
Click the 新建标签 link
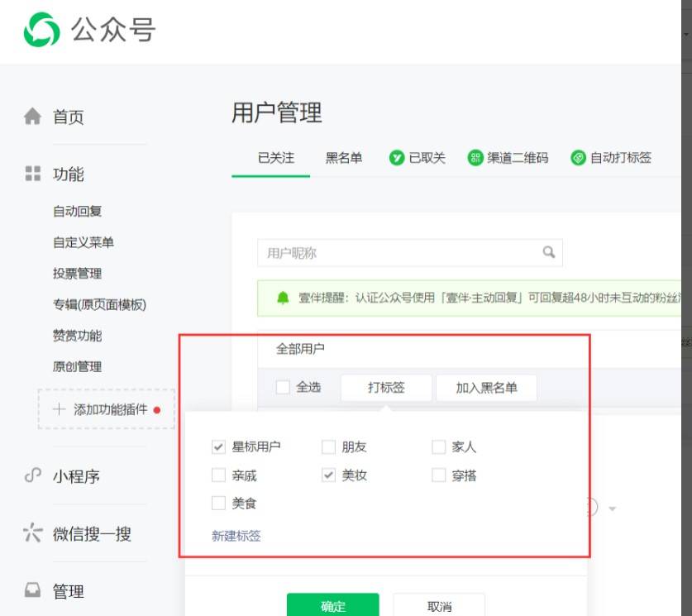(x=236, y=536)
